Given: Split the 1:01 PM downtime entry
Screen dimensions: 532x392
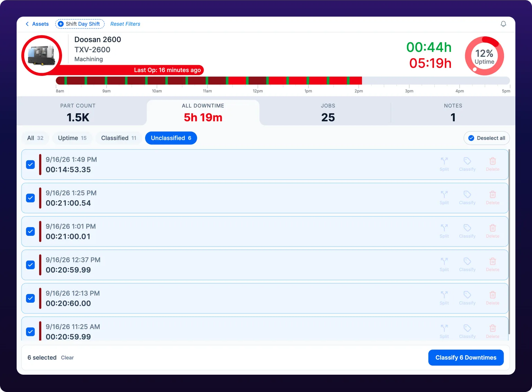Looking at the screenshot, I should pos(444,231).
